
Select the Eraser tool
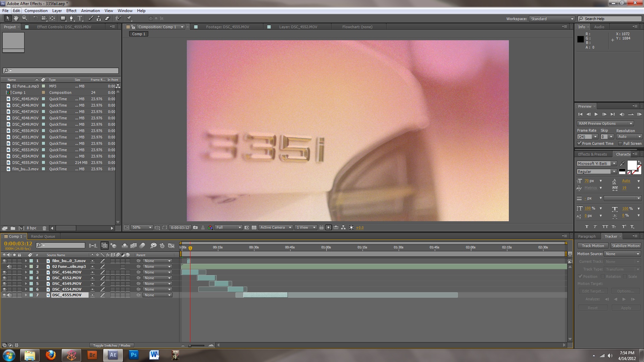pyautogui.click(x=107, y=18)
